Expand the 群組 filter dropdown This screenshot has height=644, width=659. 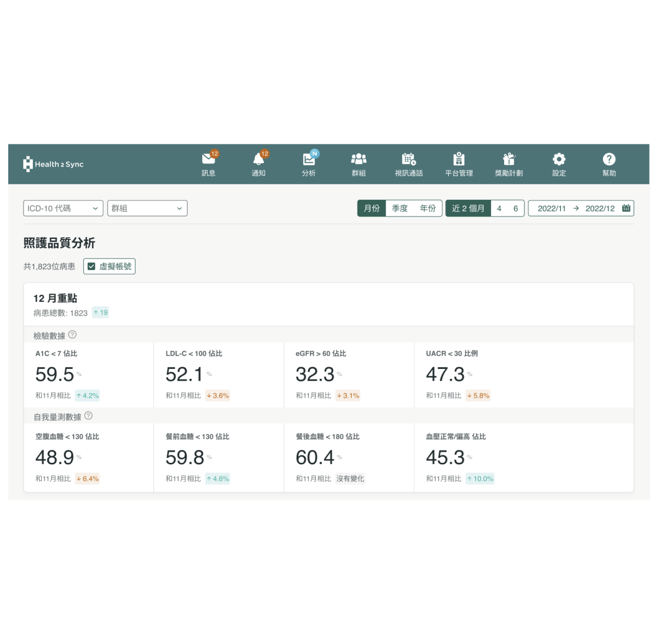pos(147,208)
